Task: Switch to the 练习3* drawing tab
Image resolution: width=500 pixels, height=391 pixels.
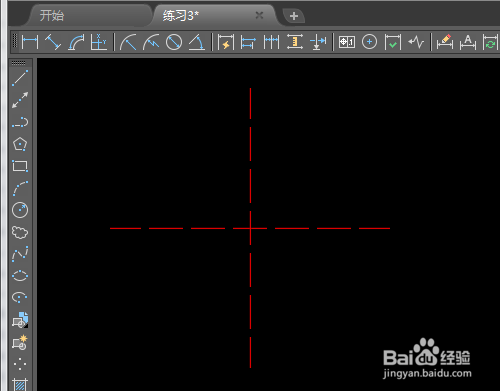Action: (180, 16)
